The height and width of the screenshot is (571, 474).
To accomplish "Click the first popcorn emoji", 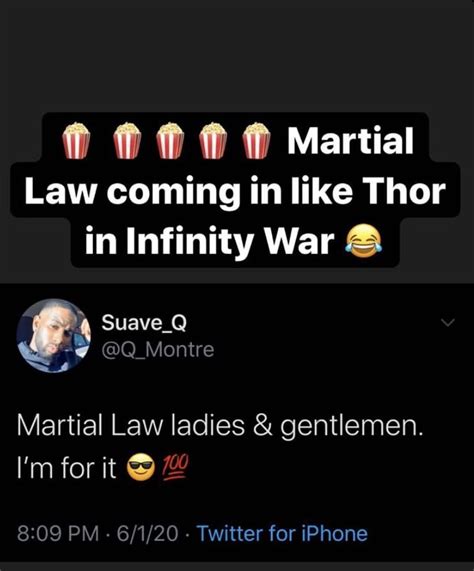I will point(76,141).
